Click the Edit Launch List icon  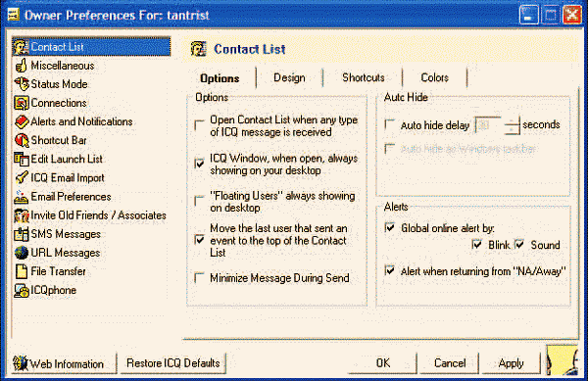pyautogui.click(x=22, y=159)
